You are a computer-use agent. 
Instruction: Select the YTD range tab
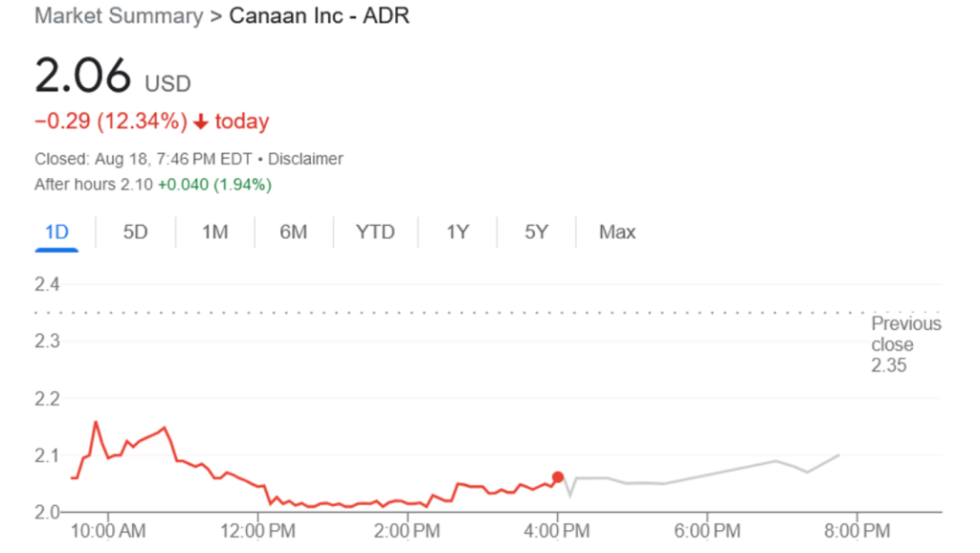point(374,232)
